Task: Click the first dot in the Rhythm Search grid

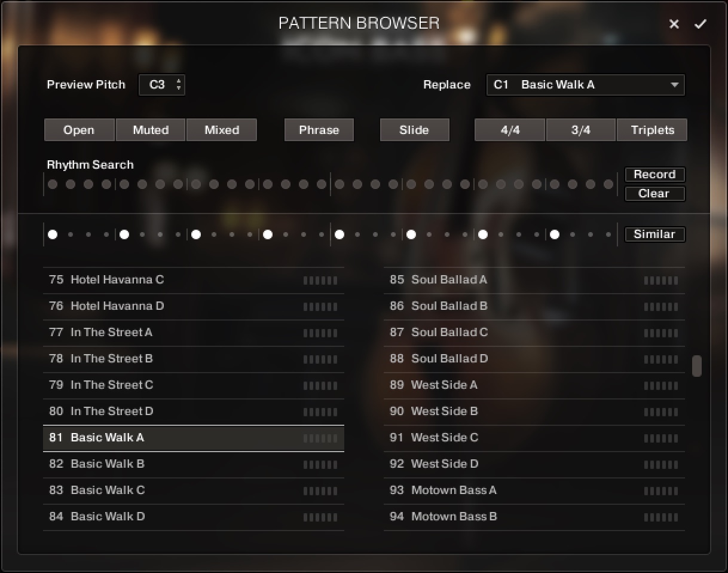Action: click(x=53, y=184)
